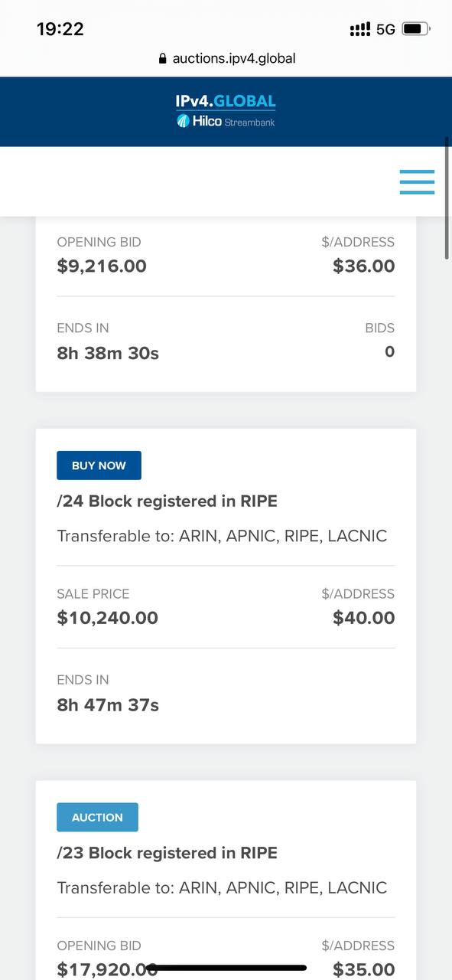This screenshot has width=452, height=980.
Task: Open the hamburger navigation menu
Action: tap(417, 181)
